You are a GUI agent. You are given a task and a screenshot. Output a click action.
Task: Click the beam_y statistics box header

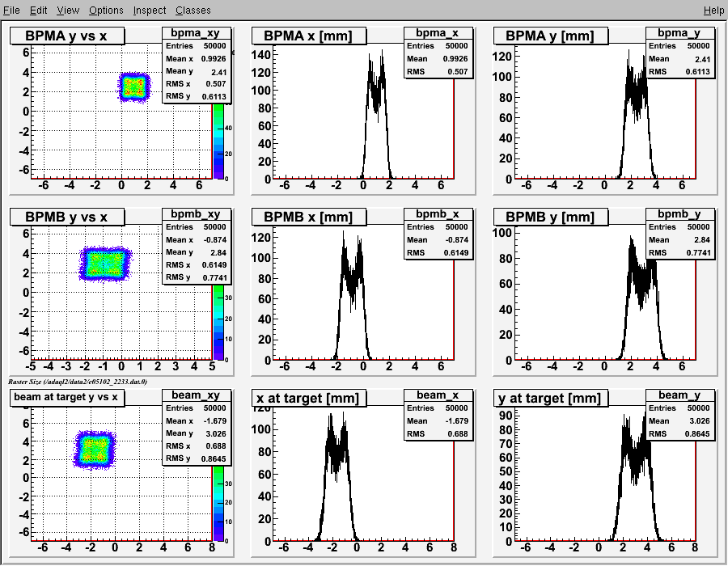pos(679,395)
